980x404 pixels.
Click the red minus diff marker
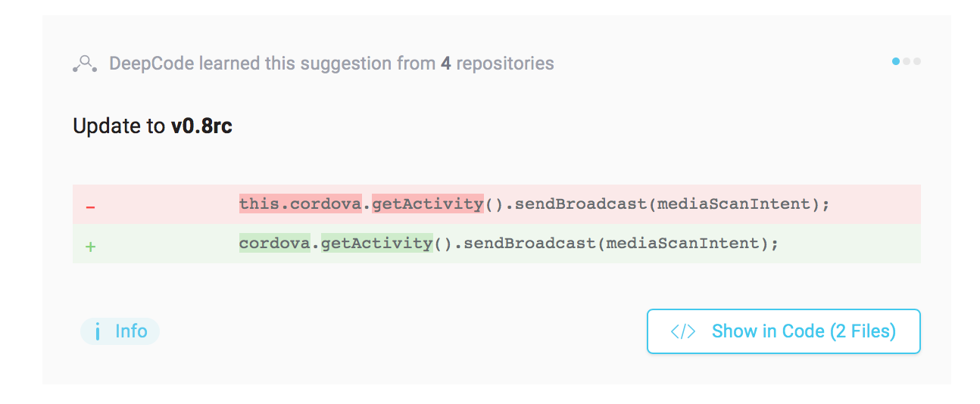click(x=90, y=207)
